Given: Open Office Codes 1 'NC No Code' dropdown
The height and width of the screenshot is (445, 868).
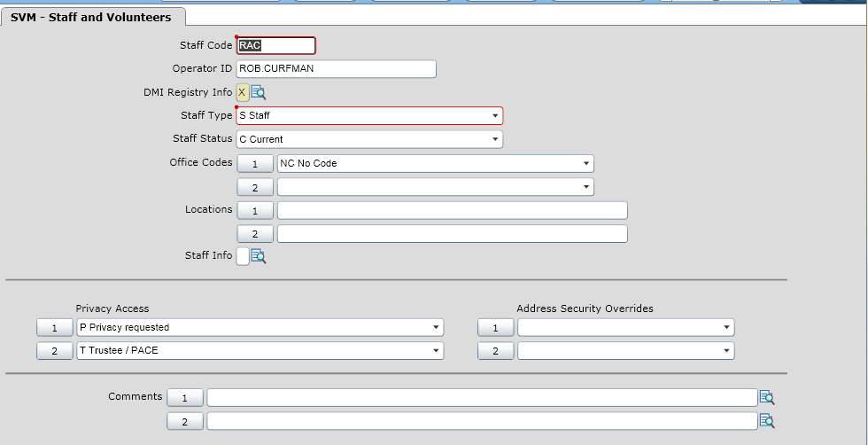Looking at the screenshot, I should point(586,163).
